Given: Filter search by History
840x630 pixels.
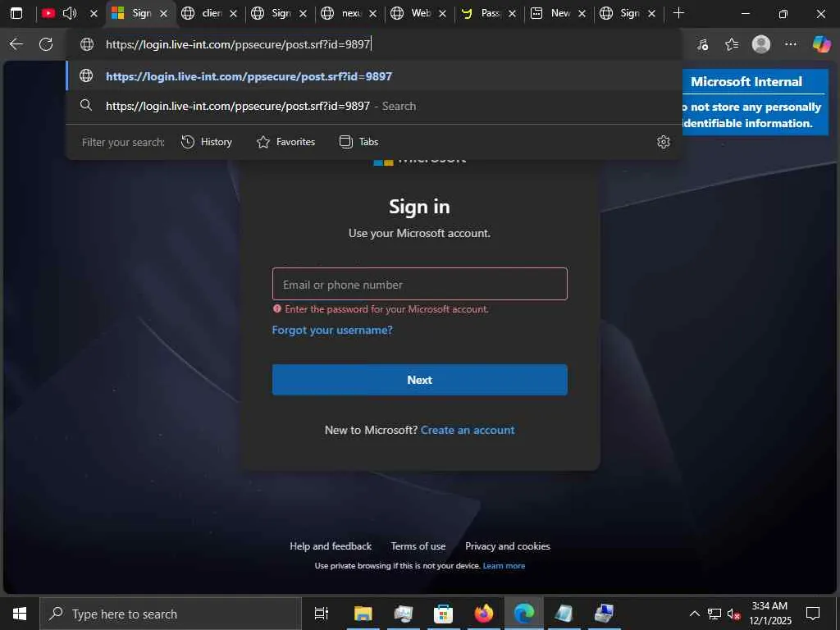Looking at the screenshot, I should coord(207,142).
